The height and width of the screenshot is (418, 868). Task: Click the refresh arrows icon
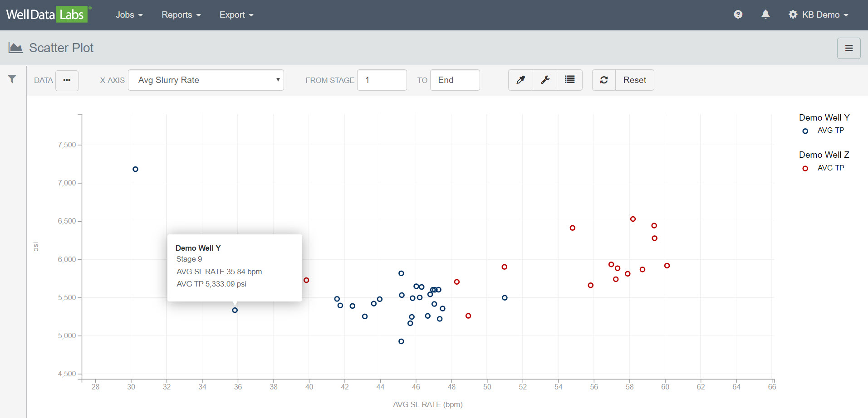pyautogui.click(x=604, y=80)
